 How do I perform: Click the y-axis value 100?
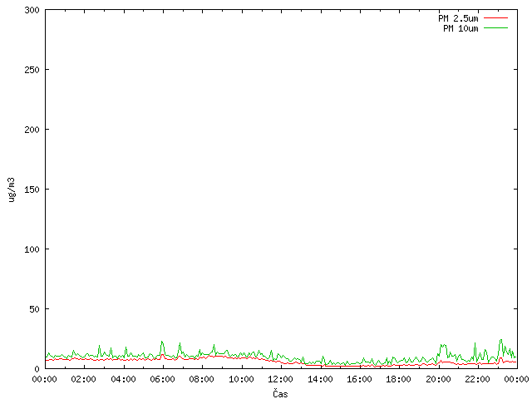point(32,249)
